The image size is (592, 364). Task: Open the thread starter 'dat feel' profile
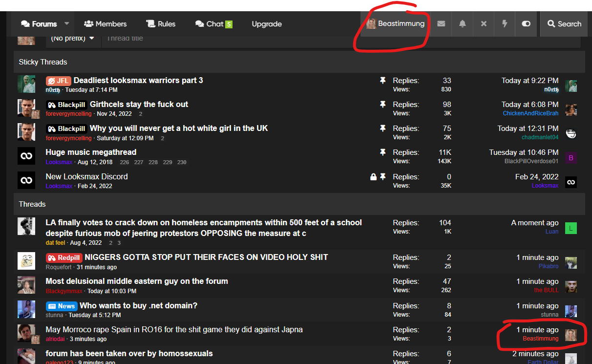pos(55,243)
